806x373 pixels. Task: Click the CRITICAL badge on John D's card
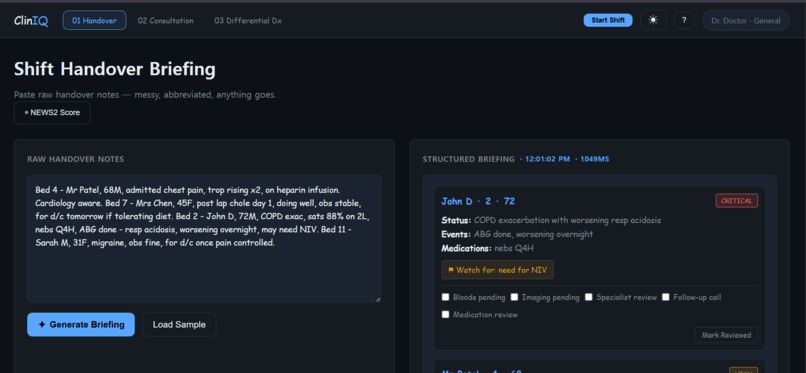point(737,201)
